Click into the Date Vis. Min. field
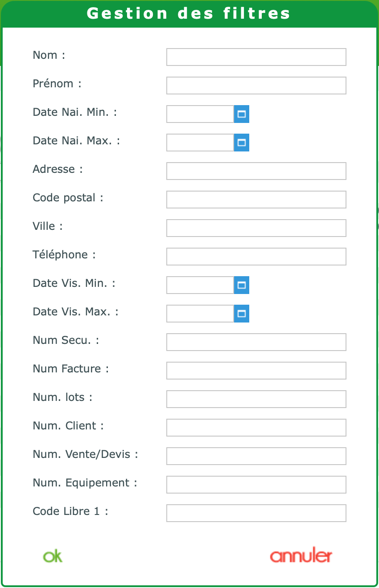 pos(200,285)
